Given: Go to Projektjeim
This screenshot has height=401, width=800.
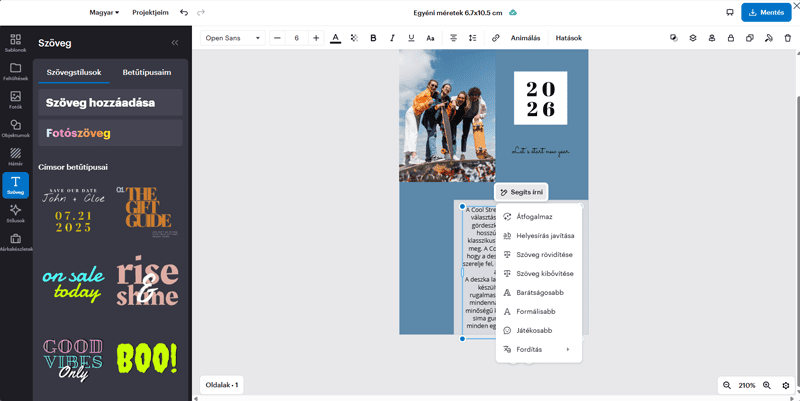Looking at the screenshot, I should coord(150,12).
